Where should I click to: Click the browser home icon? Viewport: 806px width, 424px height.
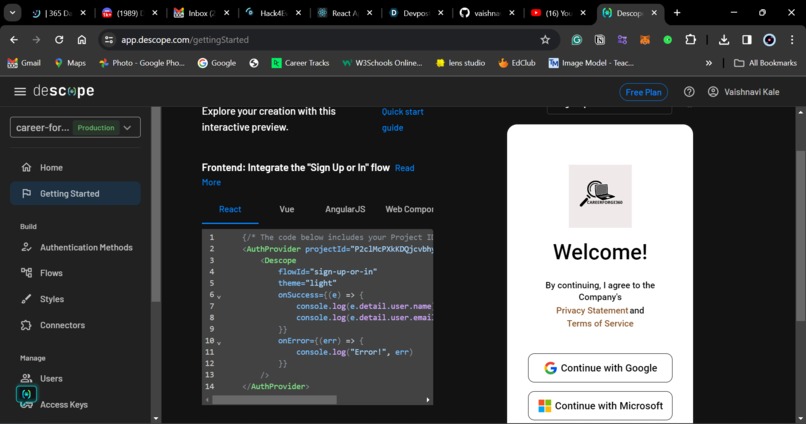(x=82, y=40)
